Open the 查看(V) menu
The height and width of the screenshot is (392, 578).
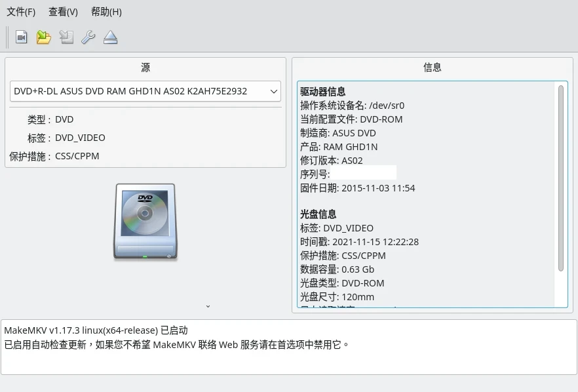tap(63, 12)
